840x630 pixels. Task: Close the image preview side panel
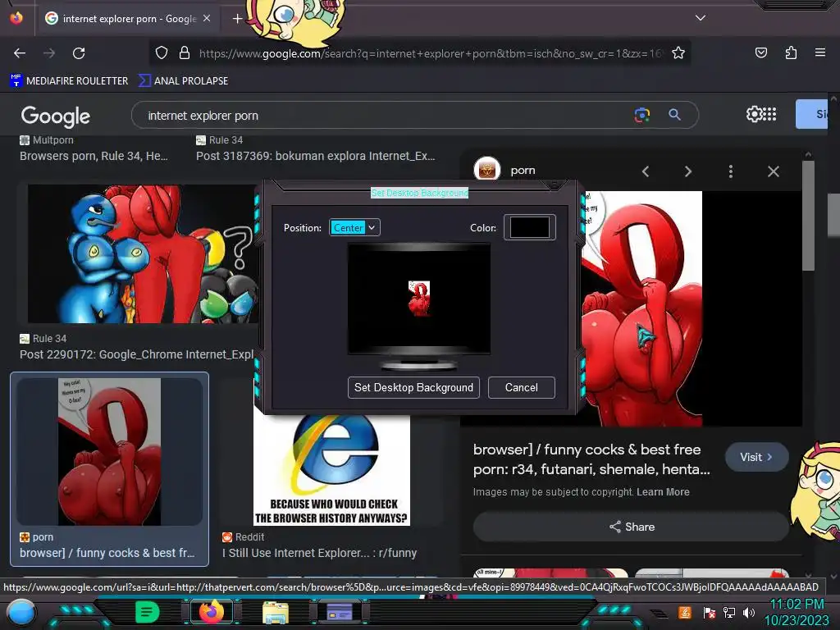[773, 171]
